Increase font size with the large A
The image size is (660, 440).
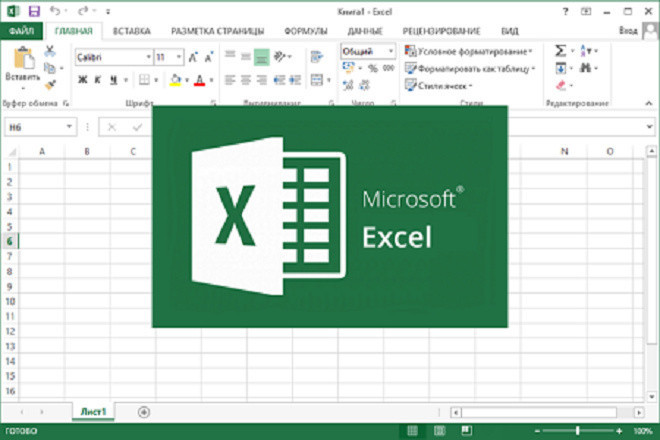pos(193,57)
